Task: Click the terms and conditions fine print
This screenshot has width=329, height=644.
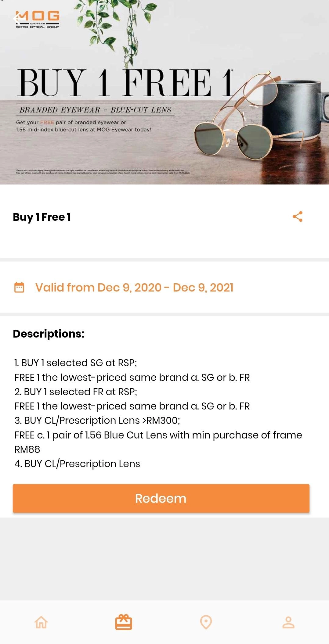Action: point(103,171)
